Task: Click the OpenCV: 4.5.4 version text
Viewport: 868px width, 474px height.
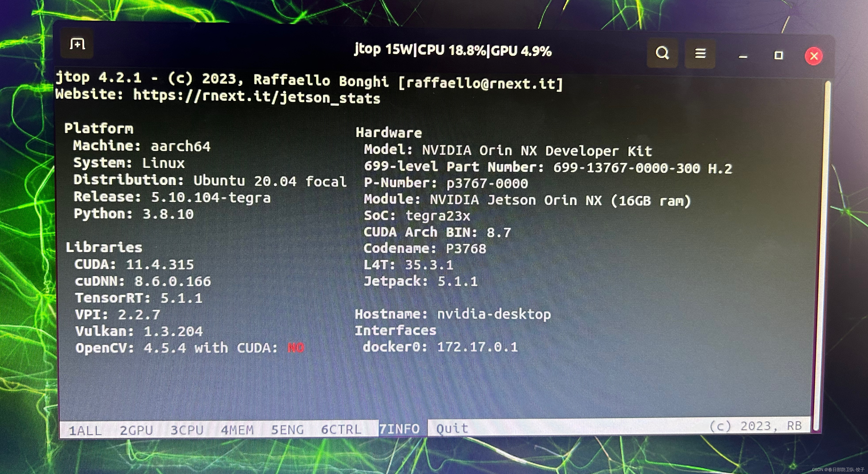Action: 131,348
